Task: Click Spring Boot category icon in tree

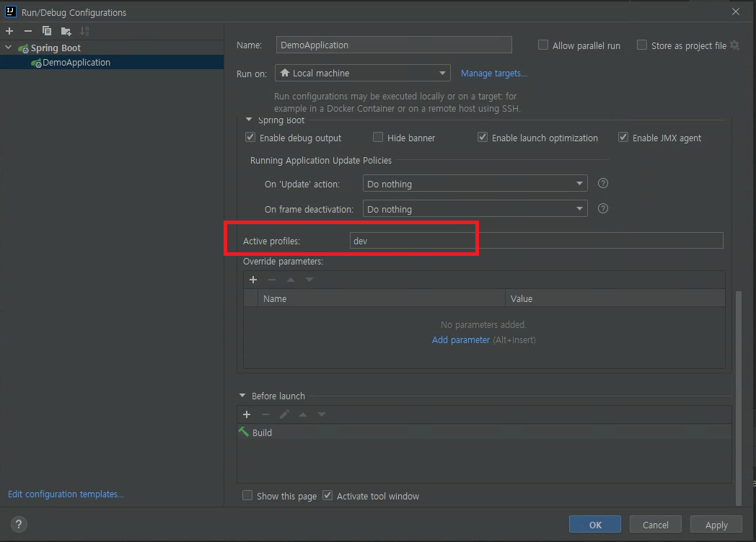Action: (23, 48)
